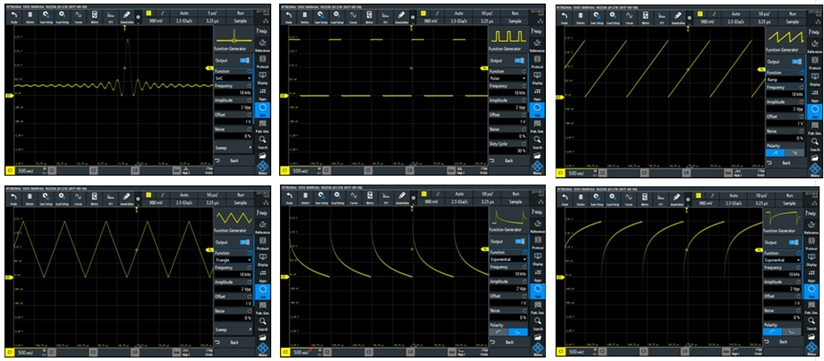The image size is (824, 361).
Task: Click the Menu diamond icon in the SinC screen
Action: pyautogui.click(x=262, y=167)
